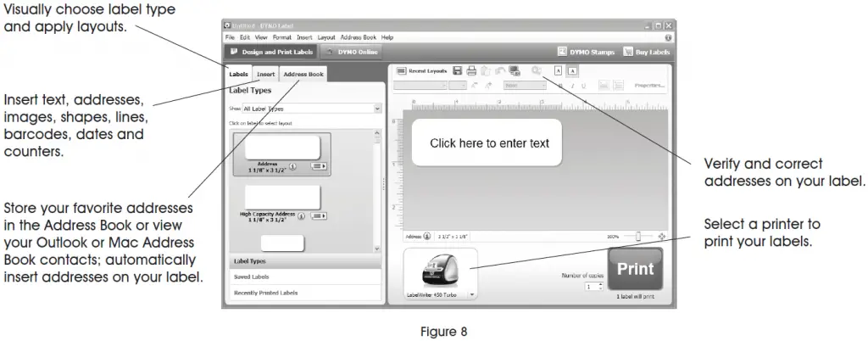Open the Layout menu
This screenshot has width=868, height=341.
click(326, 37)
